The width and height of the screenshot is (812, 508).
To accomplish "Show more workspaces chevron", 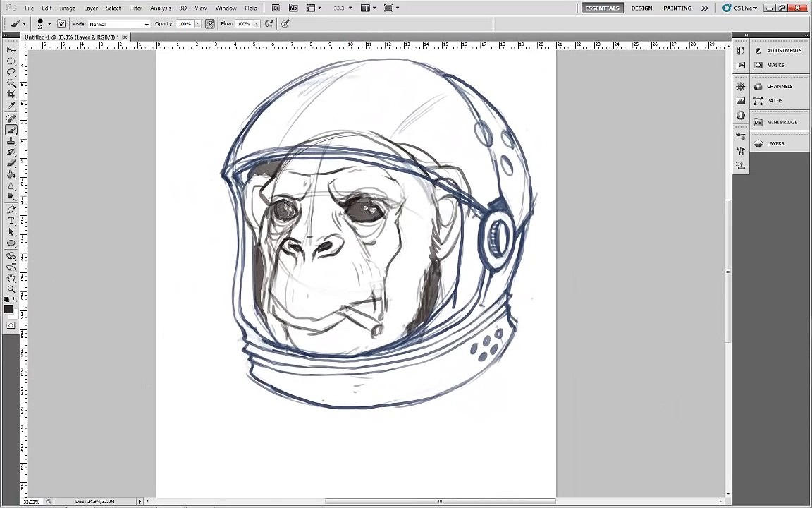I will [x=704, y=8].
